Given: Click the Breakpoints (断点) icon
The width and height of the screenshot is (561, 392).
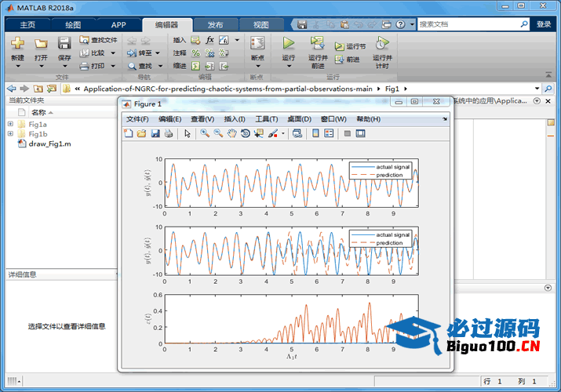Looking at the screenshot, I should [257, 43].
